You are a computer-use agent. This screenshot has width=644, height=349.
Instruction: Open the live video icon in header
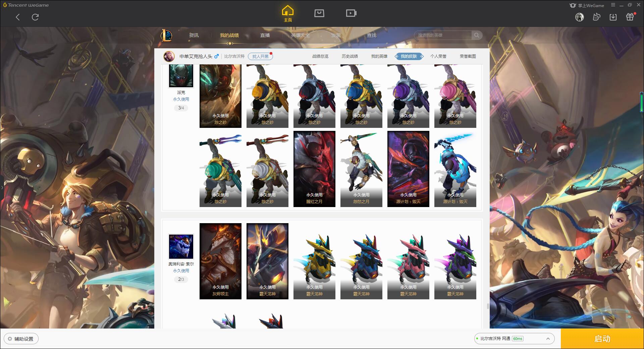pos(351,13)
